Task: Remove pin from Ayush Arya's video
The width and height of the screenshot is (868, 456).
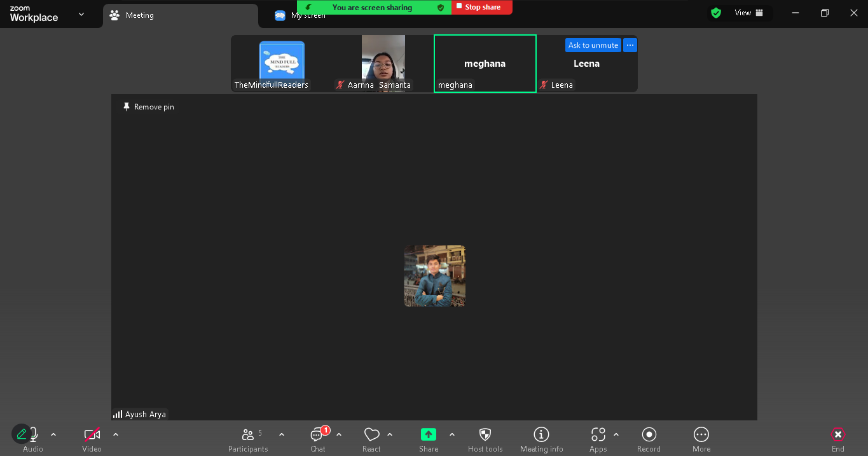Action: click(x=148, y=107)
